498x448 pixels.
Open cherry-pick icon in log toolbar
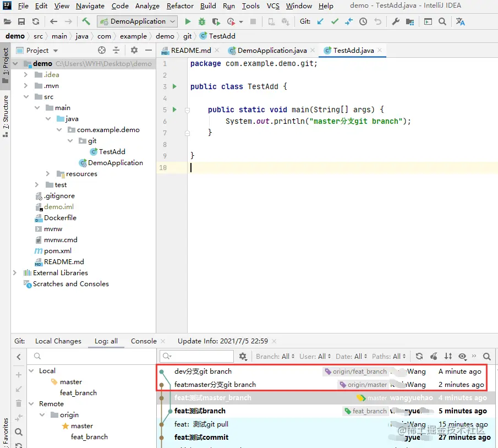point(434,356)
